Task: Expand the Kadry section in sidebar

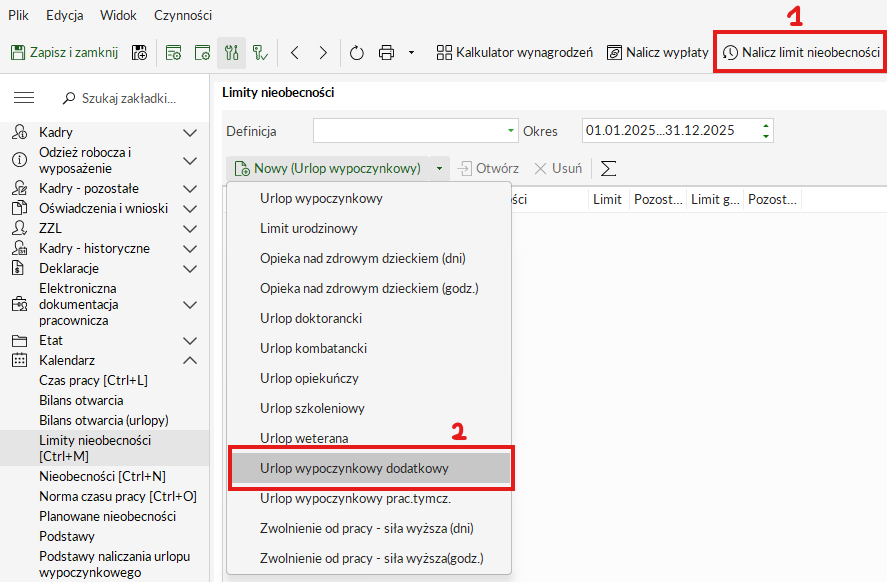Action: 190,132
